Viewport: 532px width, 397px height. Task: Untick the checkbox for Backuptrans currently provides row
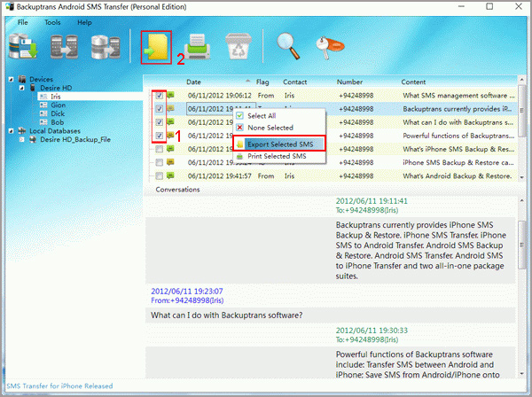pos(159,109)
